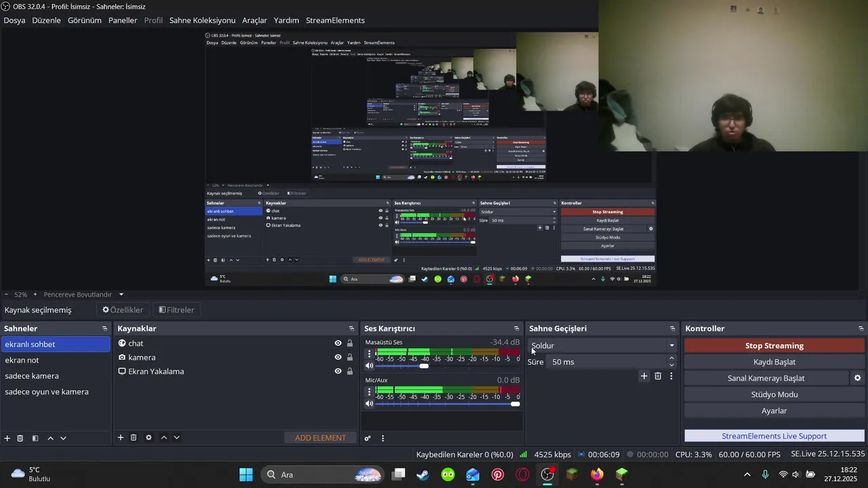Open the Paneller menu

pos(123,20)
